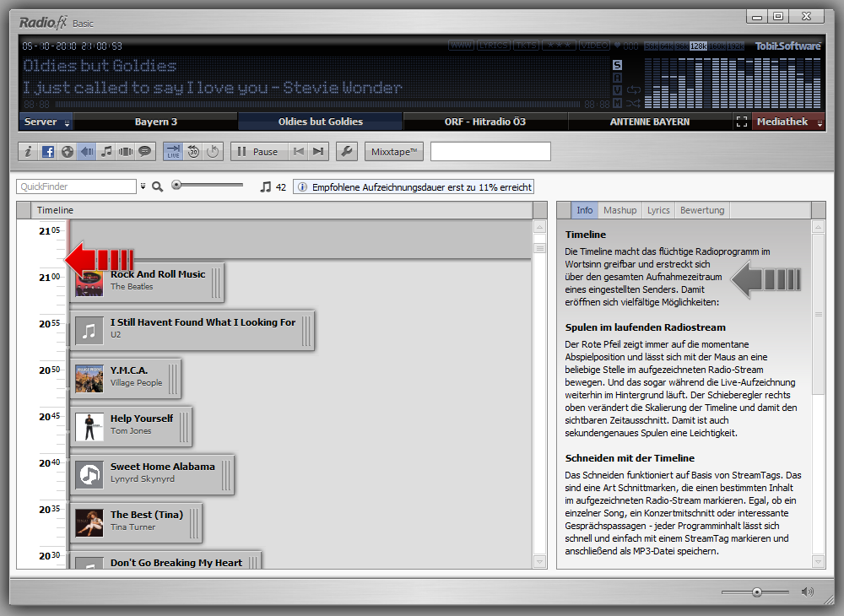Toggle shuffle mode in the display
844x616 pixels.
(634, 103)
